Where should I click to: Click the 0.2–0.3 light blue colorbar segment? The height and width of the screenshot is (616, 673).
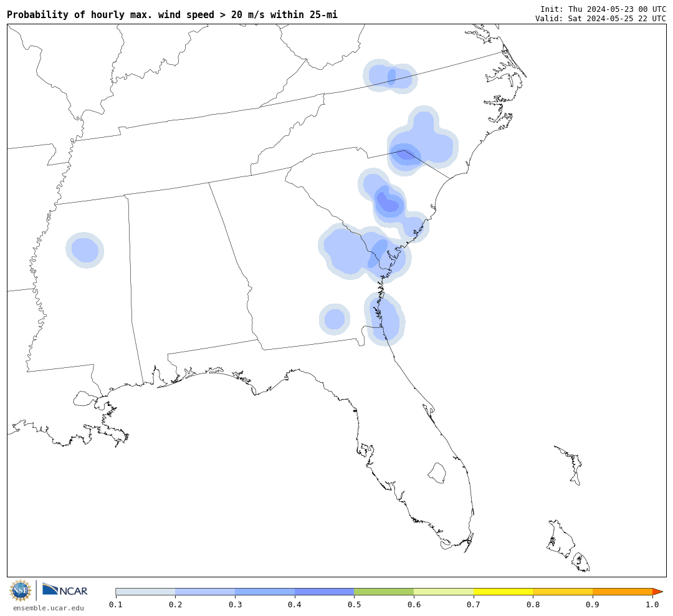pyautogui.click(x=205, y=592)
